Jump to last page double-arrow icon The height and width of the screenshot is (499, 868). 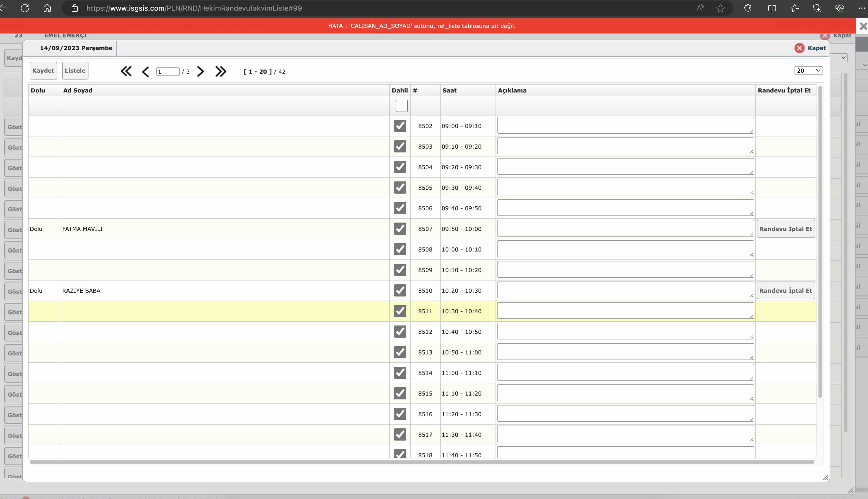click(x=220, y=71)
